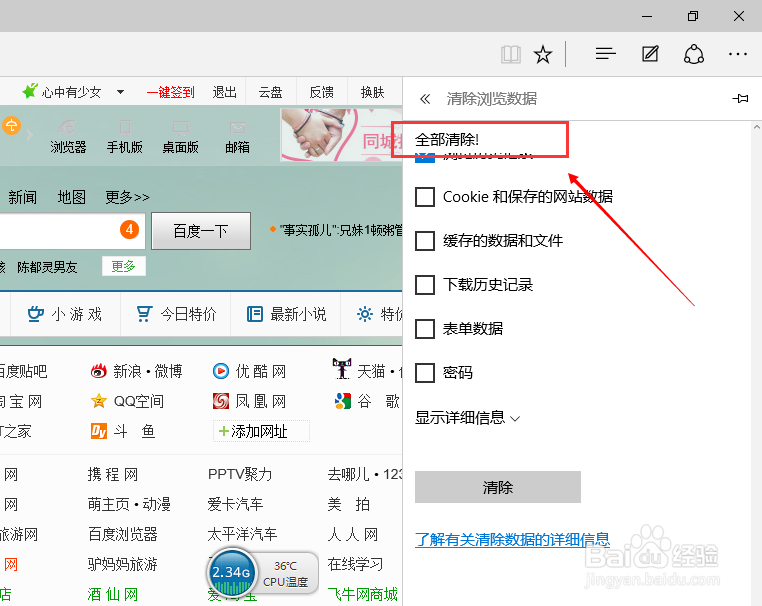The image size is (762, 606).
Task: Click into Baidu search input field
Action: (x=72, y=231)
